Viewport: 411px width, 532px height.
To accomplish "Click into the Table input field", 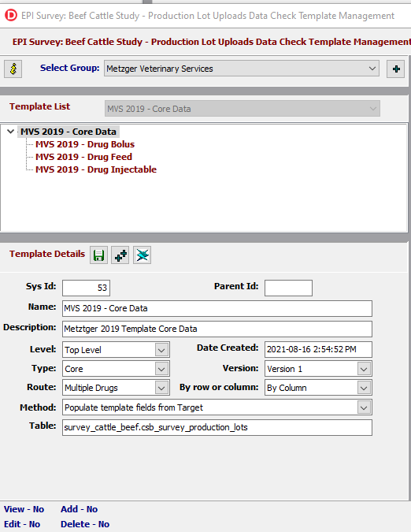I will pyautogui.click(x=217, y=427).
